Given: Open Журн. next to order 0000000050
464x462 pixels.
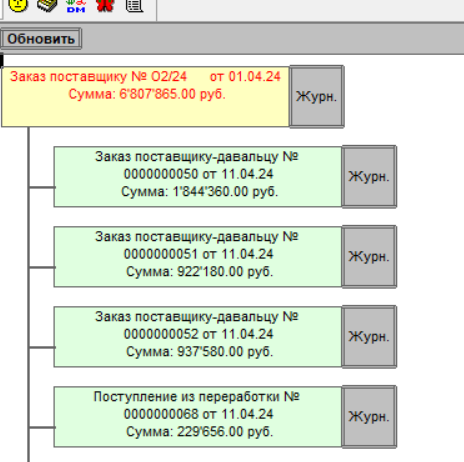Looking at the screenshot, I should pos(369,177).
